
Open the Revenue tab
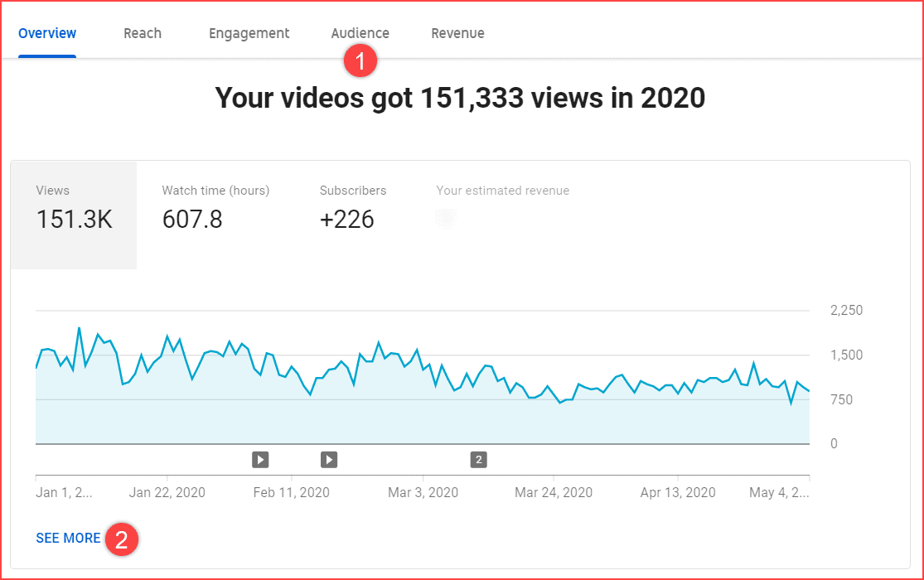click(457, 32)
